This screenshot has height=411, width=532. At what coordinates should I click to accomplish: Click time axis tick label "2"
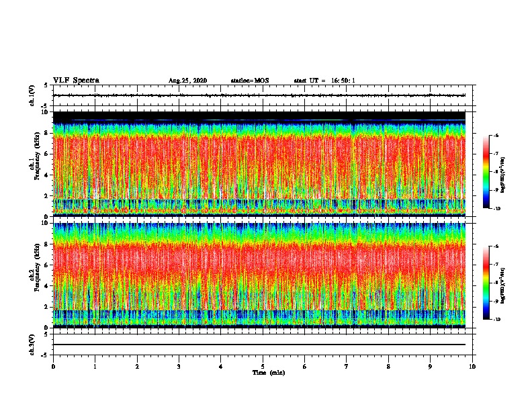click(137, 366)
